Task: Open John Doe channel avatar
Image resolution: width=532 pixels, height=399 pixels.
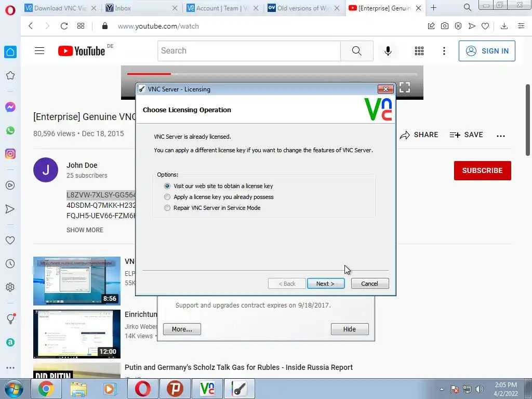Action: coord(46,170)
